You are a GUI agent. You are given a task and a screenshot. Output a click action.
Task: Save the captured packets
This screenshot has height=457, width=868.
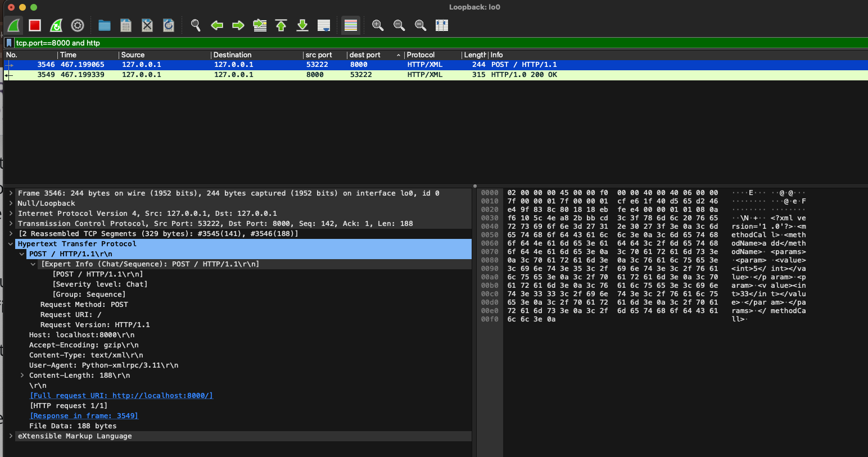pos(125,25)
